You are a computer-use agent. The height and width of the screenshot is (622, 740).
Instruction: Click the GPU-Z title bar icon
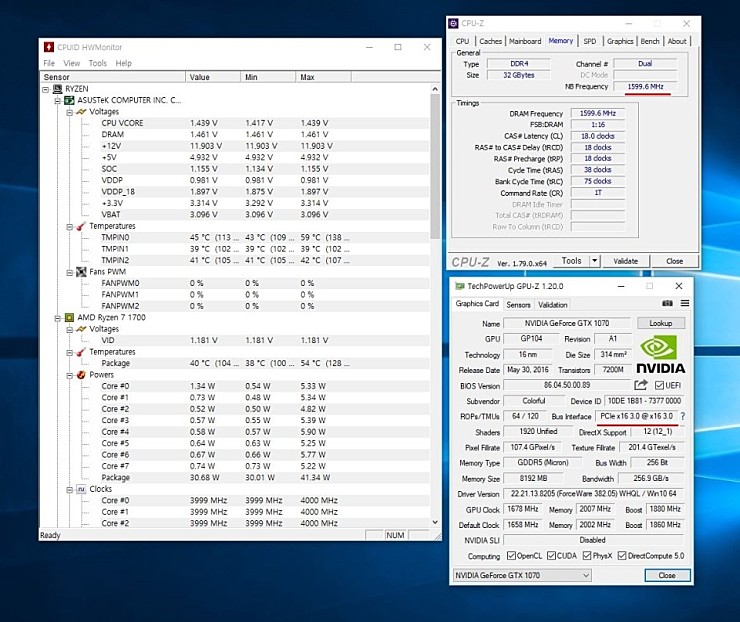click(459, 286)
